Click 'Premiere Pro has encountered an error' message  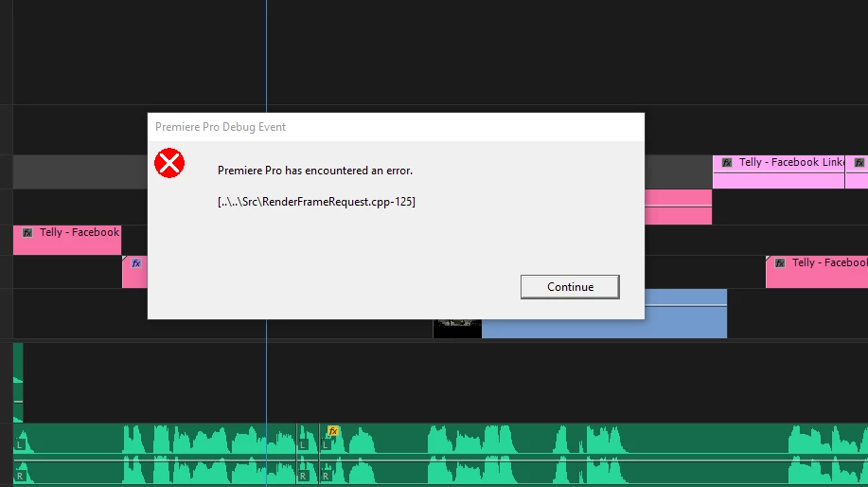[x=315, y=171]
